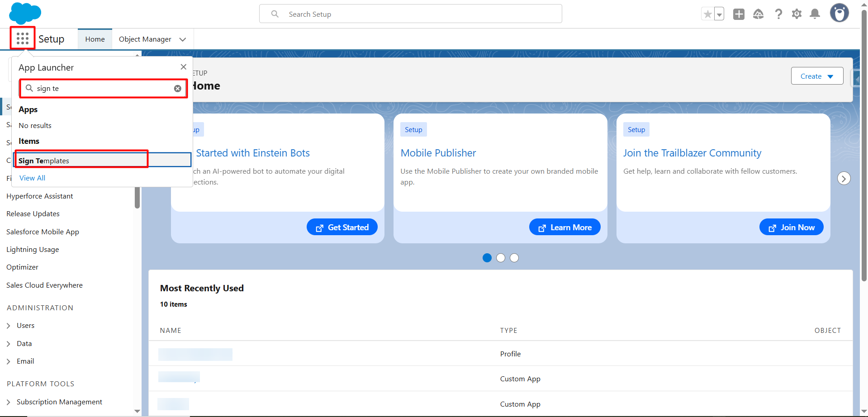Expand the Data section chevron
The height and width of the screenshot is (417, 868).
pos(9,344)
